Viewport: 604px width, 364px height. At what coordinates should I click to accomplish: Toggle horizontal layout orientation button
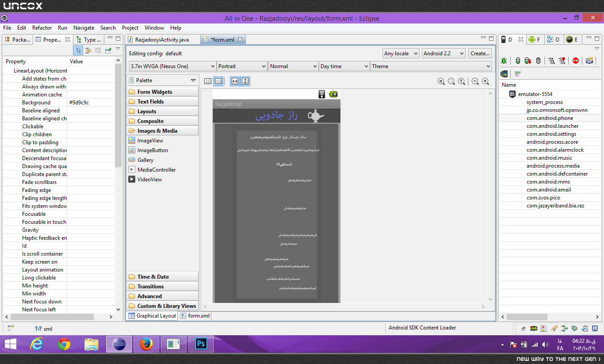[208, 81]
